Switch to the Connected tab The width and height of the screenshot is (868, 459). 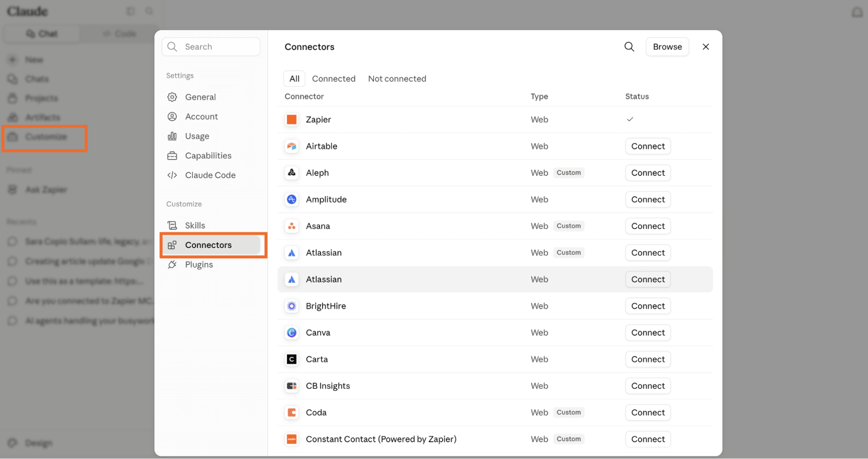point(334,79)
